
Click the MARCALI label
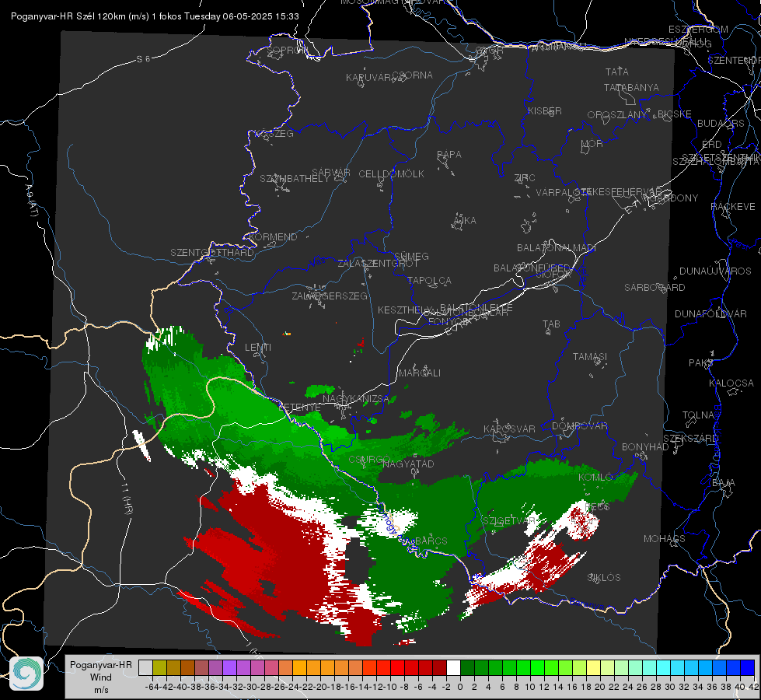420,373
